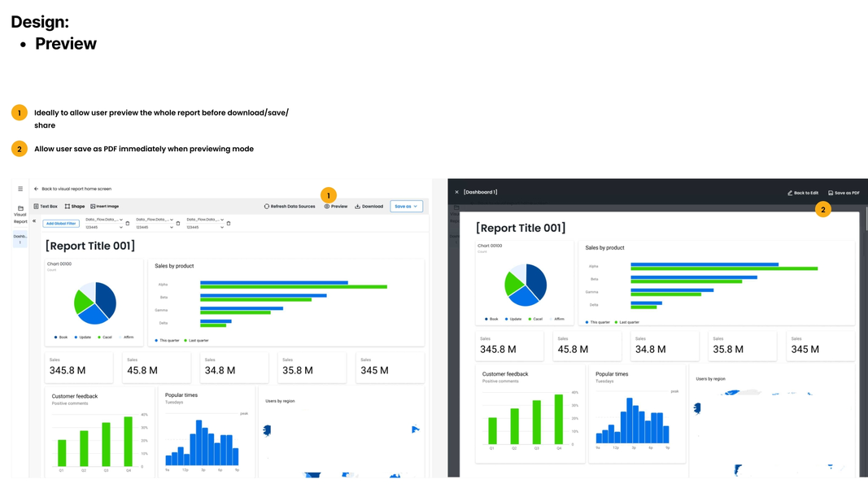Click the Back to visual report home screen link
This screenshot has width=868, height=488.
click(x=76, y=189)
